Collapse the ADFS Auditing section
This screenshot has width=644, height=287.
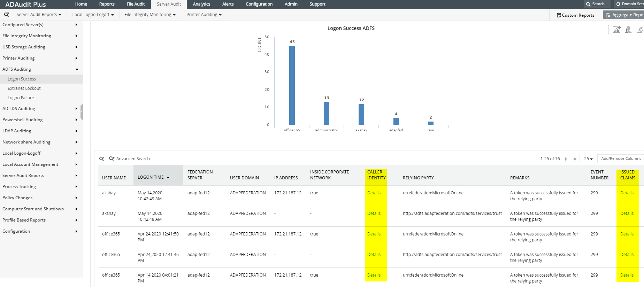click(17, 69)
